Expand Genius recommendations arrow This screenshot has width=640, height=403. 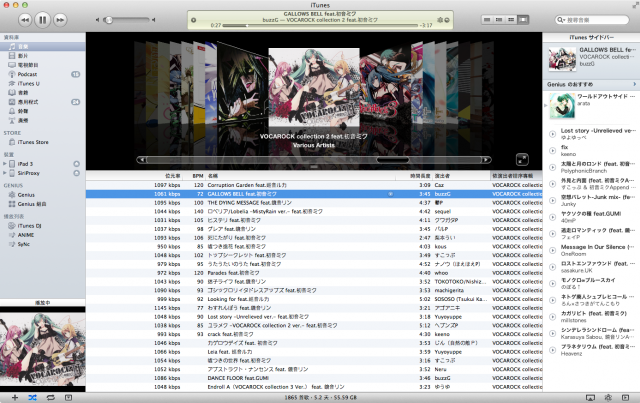click(x=635, y=84)
